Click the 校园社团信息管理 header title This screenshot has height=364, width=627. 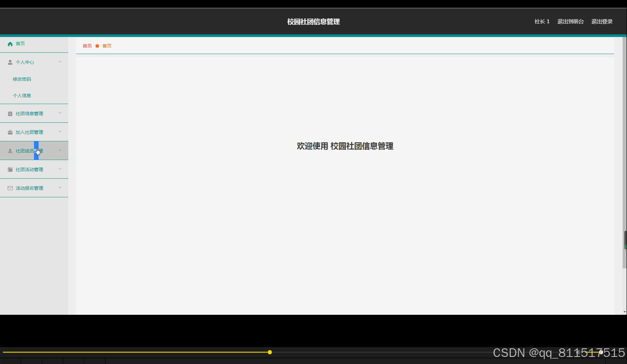[x=313, y=22]
